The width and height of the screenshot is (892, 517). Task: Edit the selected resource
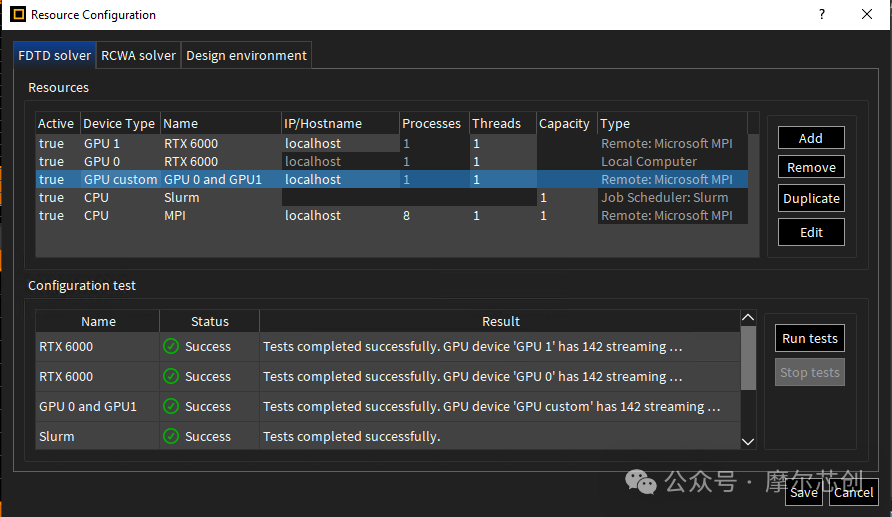811,232
